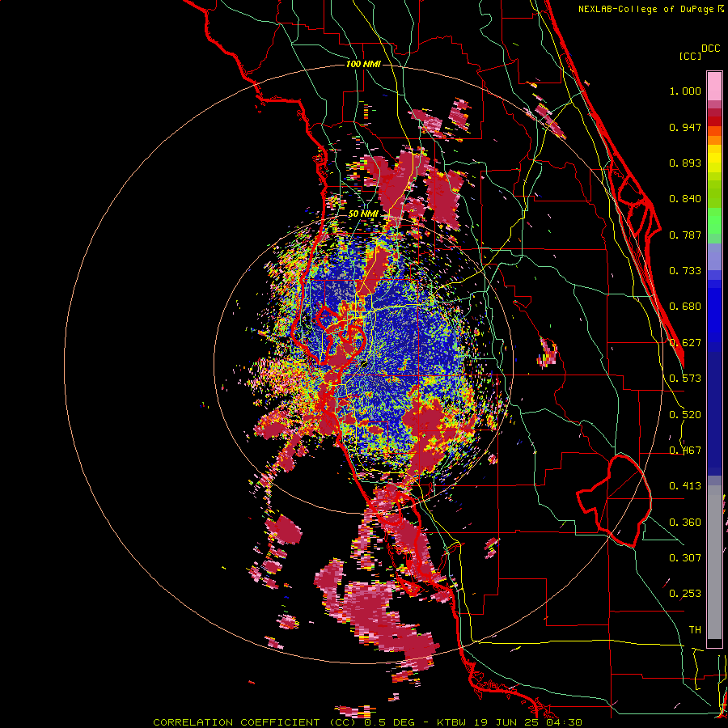
Task: Click the 0.360 color scale value
Action: click(685, 523)
